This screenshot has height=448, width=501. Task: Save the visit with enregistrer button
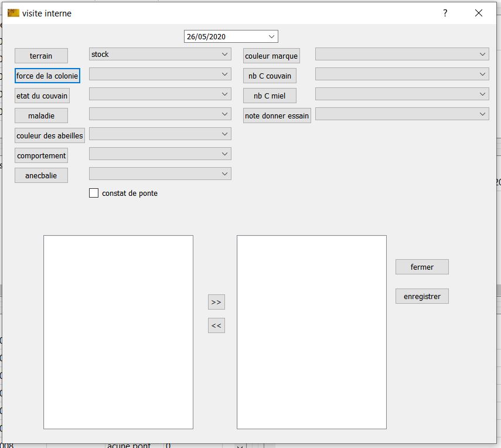click(x=422, y=296)
